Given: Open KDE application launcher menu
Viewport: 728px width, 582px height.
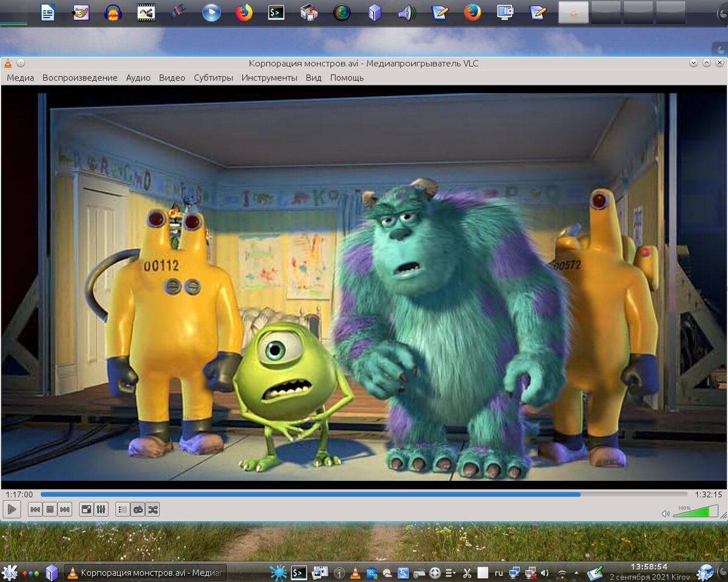Looking at the screenshot, I should 9,572.
